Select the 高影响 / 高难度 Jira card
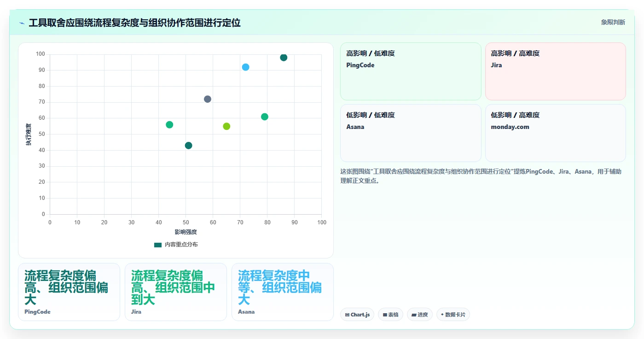The height and width of the screenshot is (339, 644). point(555,71)
